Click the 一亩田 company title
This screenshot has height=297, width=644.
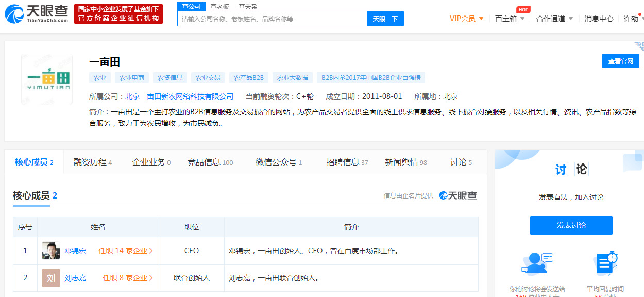[105, 61]
